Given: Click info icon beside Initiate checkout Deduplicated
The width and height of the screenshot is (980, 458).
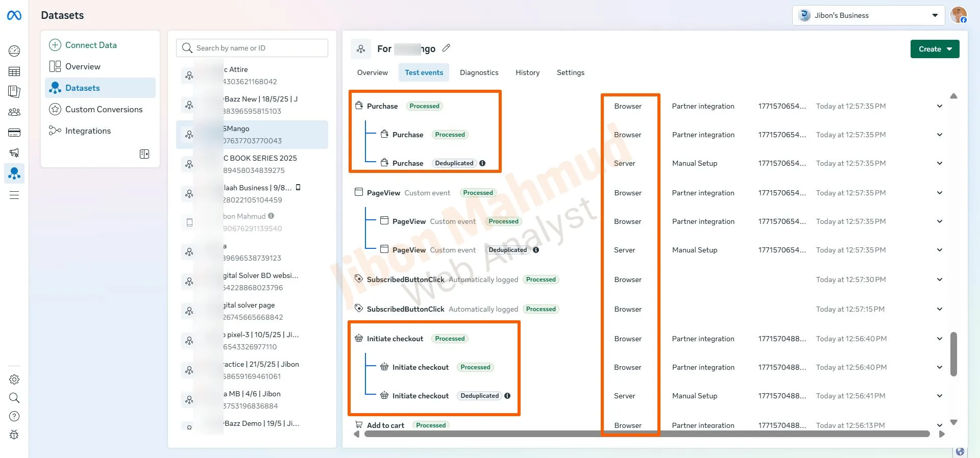Looking at the screenshot, I should [507, 396].
